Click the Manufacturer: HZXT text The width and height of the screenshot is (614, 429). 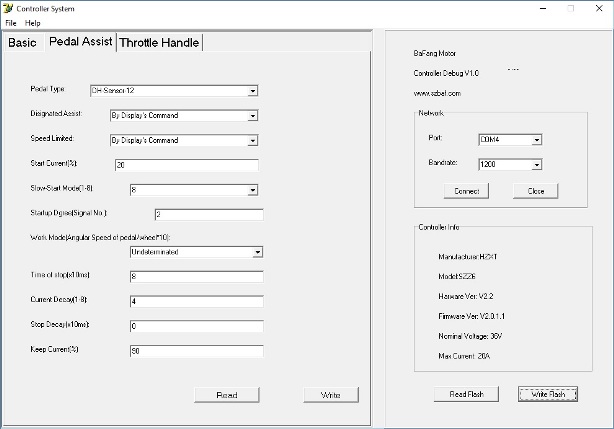pos(468,257)
